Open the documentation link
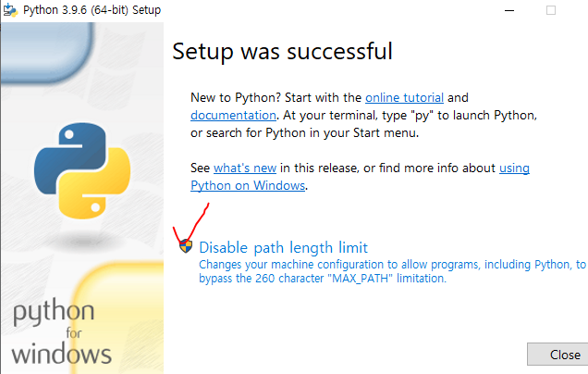Viewport: 588px width, 374px height. pyautogui.click(x=233, y=116)
